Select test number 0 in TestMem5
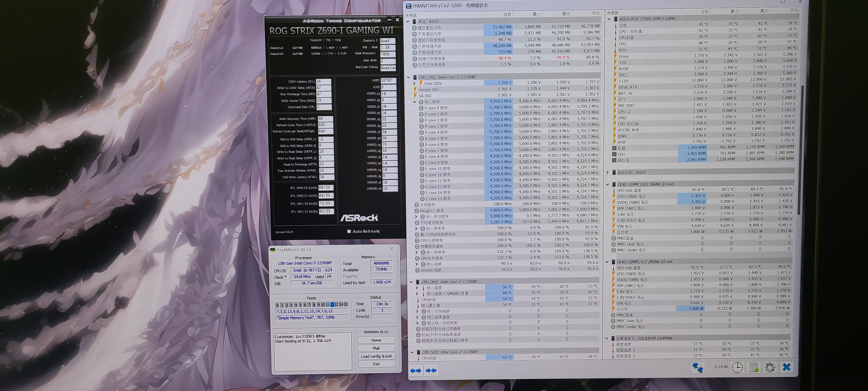The image size is (868, 391). pyautogui.click(x=277, y=305)
